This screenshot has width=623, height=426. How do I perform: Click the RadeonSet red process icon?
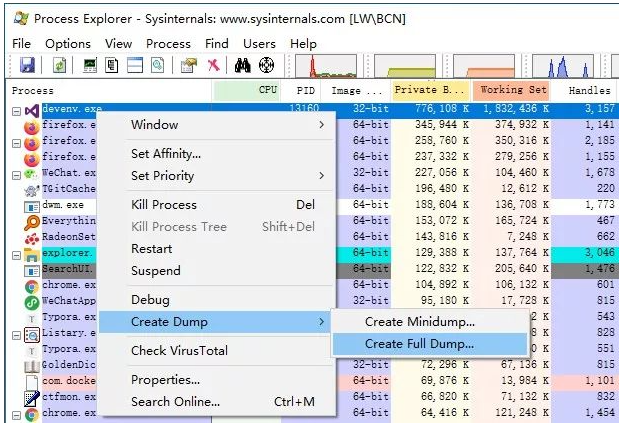tap(32, 238)
